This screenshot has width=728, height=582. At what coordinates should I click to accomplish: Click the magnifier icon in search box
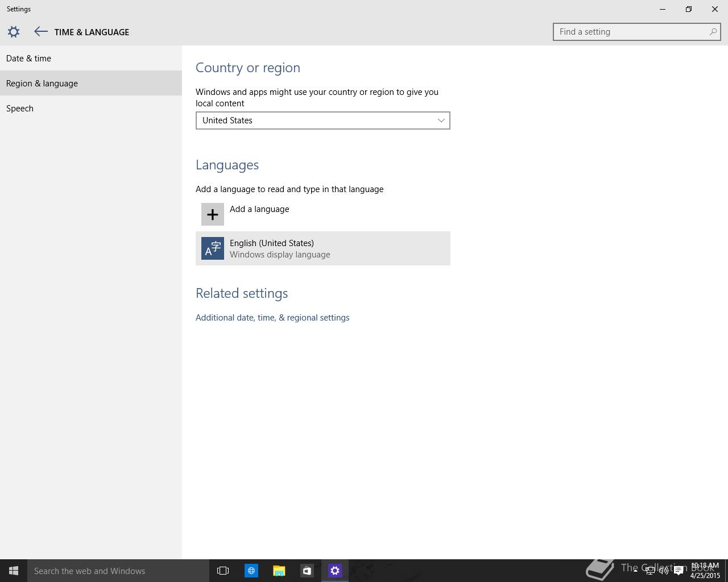[x=713, y=32]
